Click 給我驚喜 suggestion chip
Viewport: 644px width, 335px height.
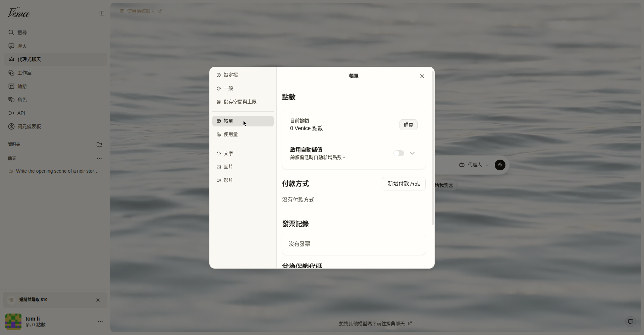444,185
